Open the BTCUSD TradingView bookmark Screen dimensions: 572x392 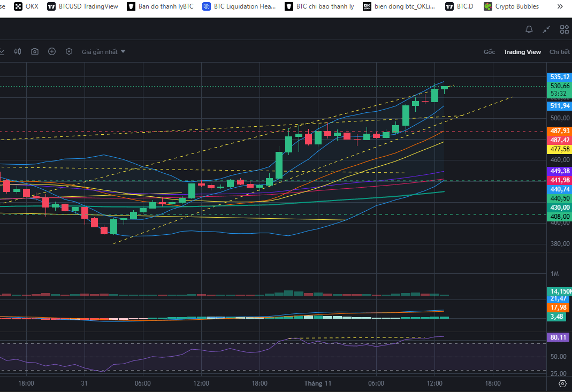83,6
